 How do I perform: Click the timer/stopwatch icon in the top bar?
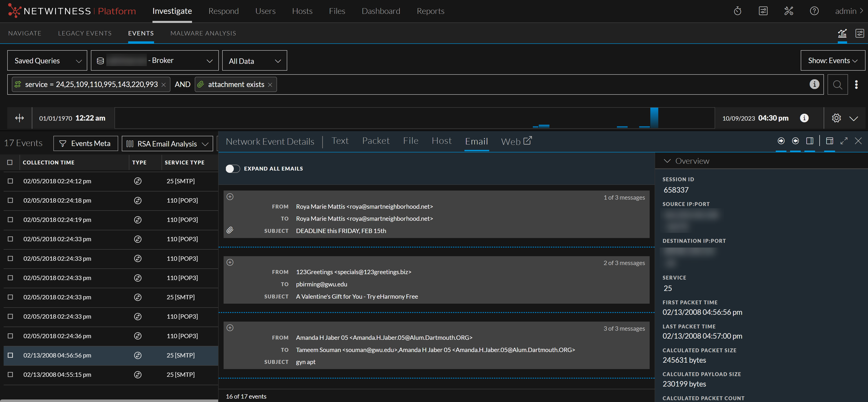click(737, 11)
